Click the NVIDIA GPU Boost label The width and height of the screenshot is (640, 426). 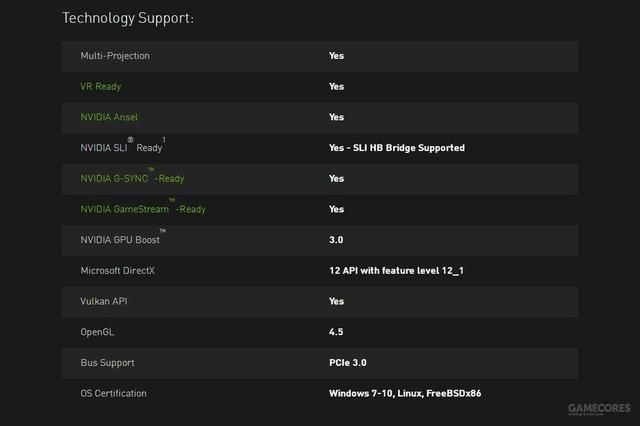point(119,240)
